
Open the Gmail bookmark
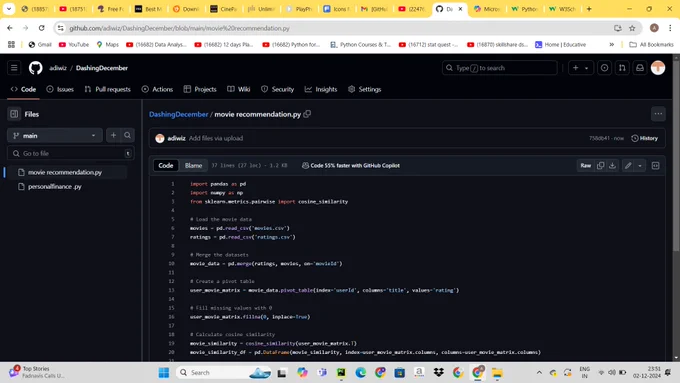pyautogui.click(x=40, y=44)
